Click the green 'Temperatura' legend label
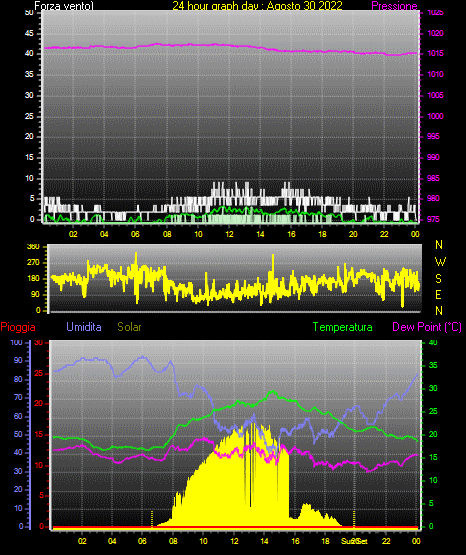This screenshot has height=555, width=466. coord(343,327)
